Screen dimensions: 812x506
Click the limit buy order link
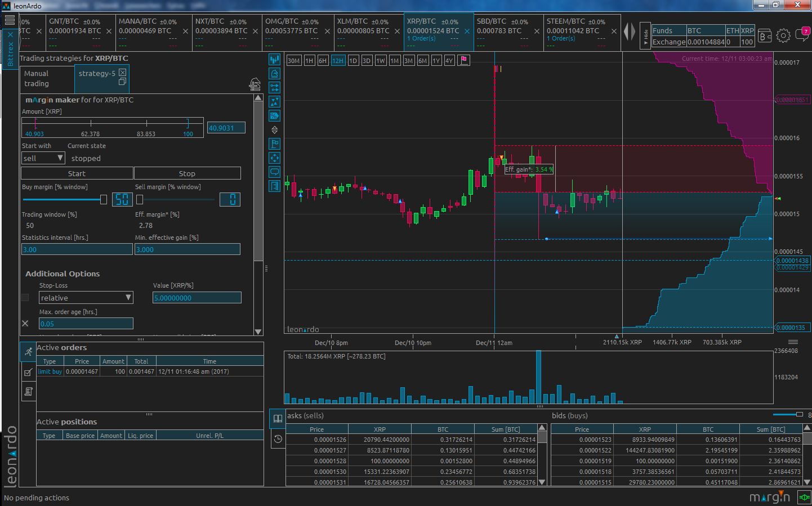tap(50, 371)
